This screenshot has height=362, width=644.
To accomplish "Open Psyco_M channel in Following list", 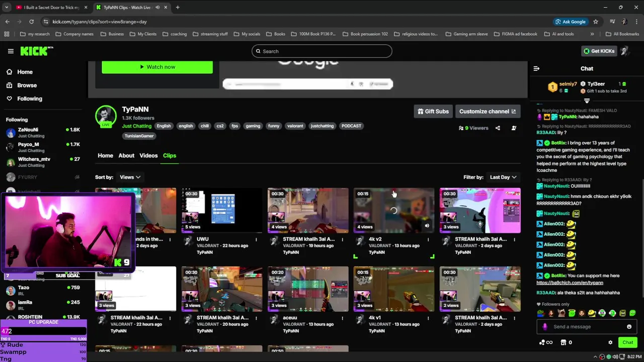I will [43, 147].
